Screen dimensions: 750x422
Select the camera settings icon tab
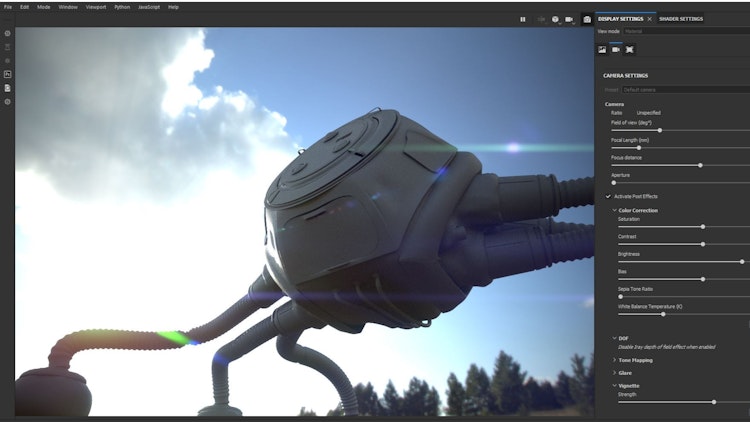[x=616, y=49]
